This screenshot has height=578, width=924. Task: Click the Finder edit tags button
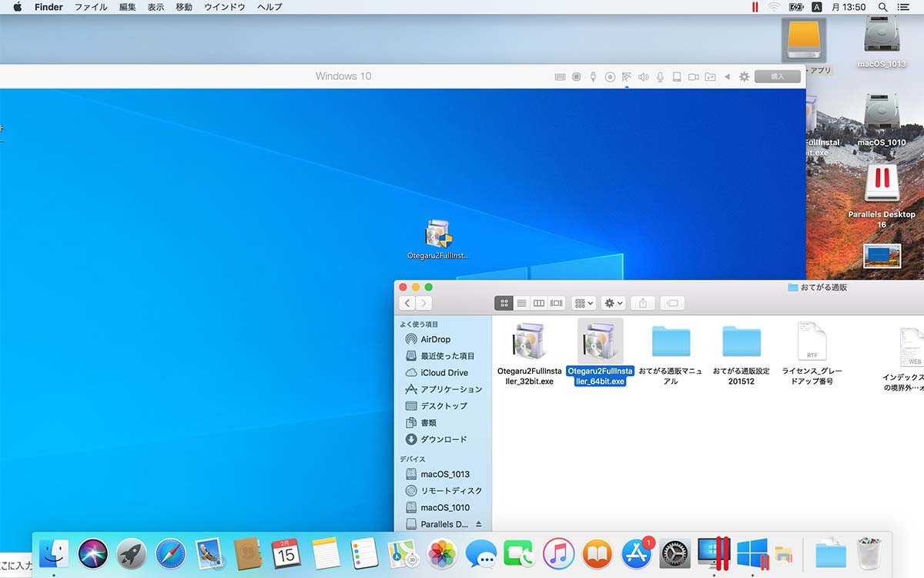[x=672, y=304]
